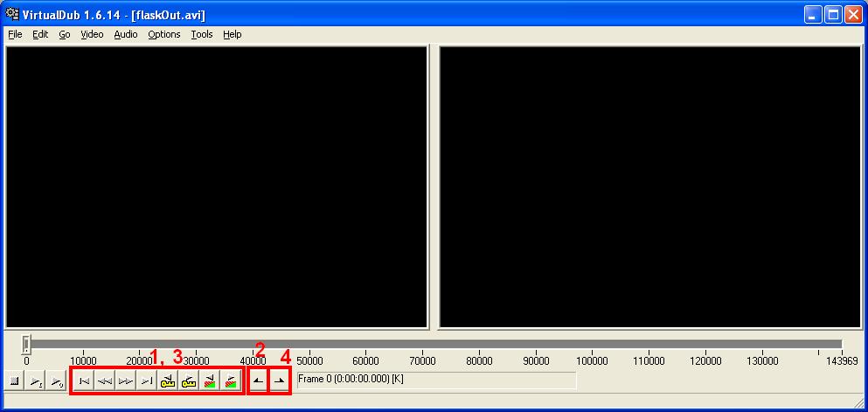
Task: Scan backward to previous scene change
Action: (210, 381)
